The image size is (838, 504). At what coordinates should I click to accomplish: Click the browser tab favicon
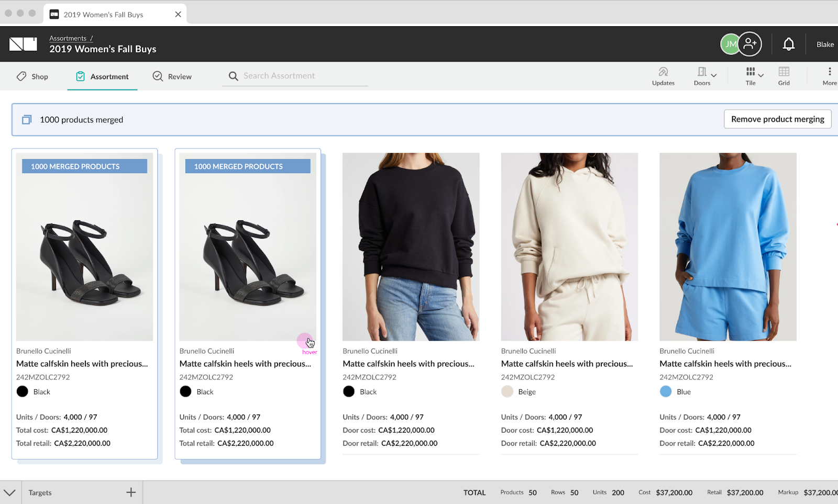click(54, 14)
